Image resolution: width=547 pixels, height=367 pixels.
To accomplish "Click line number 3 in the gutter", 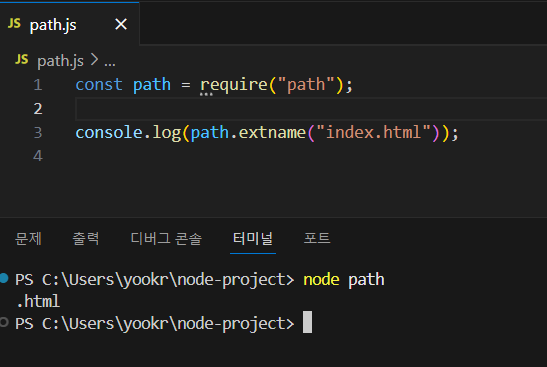I will (x=38, y=133).
